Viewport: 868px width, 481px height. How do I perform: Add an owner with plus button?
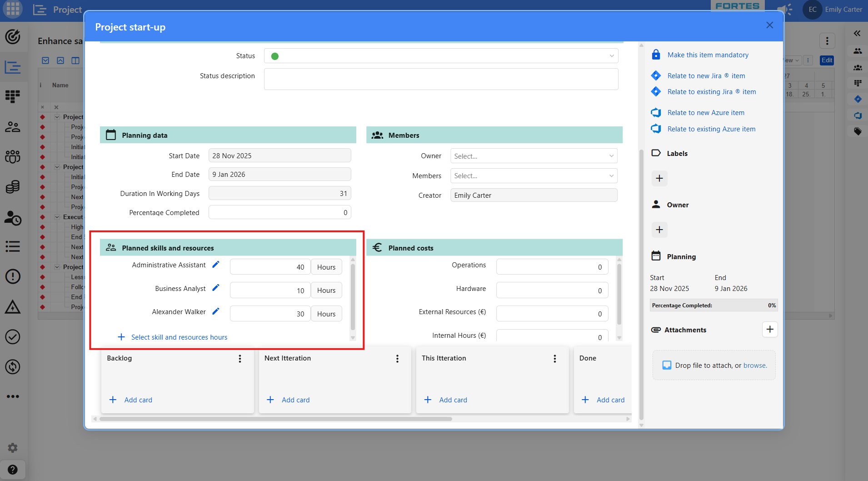[659, 230]
